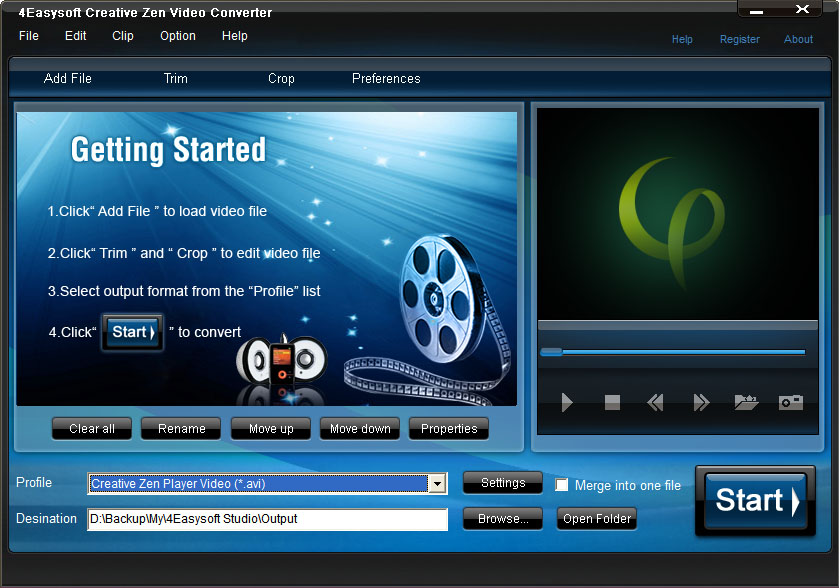Expand the Profile dropdown arrow
840x588 pixels.
(437, 484)
